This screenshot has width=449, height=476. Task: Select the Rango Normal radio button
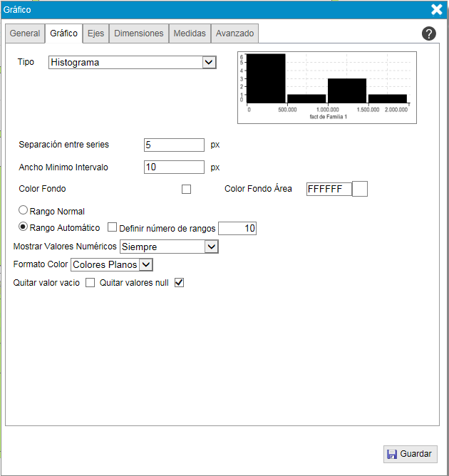23,211
